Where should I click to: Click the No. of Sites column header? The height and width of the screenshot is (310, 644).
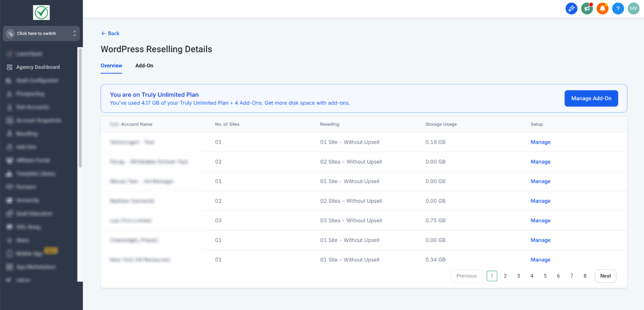pos(227,124)
